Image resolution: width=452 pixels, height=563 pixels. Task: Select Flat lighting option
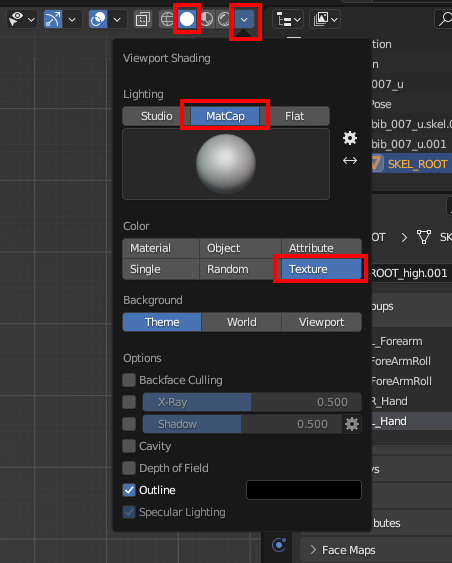tap(295, 116)
